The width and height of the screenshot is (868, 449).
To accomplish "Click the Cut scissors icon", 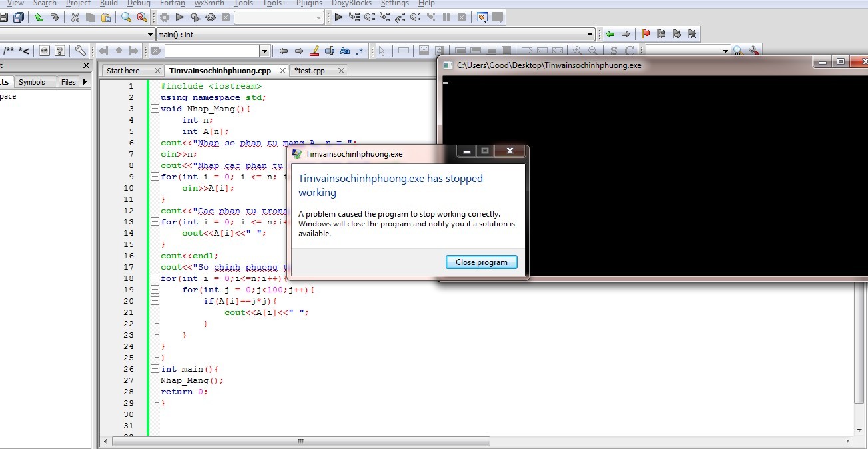I will pos(75,17).
